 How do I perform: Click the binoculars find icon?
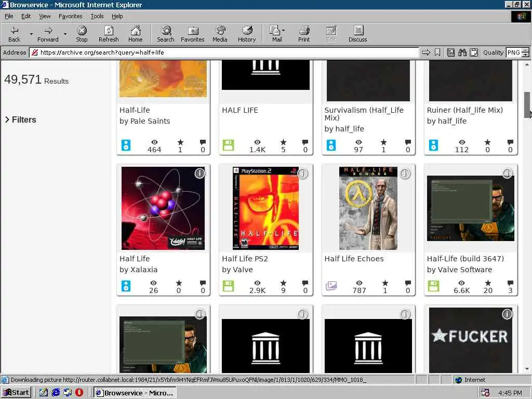point(462,52)
